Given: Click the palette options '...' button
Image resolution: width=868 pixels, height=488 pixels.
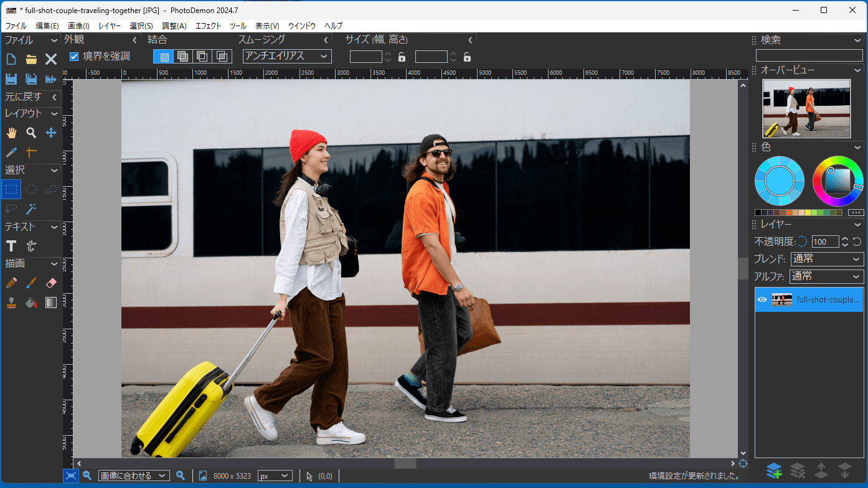Looking at the screenshot, I should pos(856,212).
